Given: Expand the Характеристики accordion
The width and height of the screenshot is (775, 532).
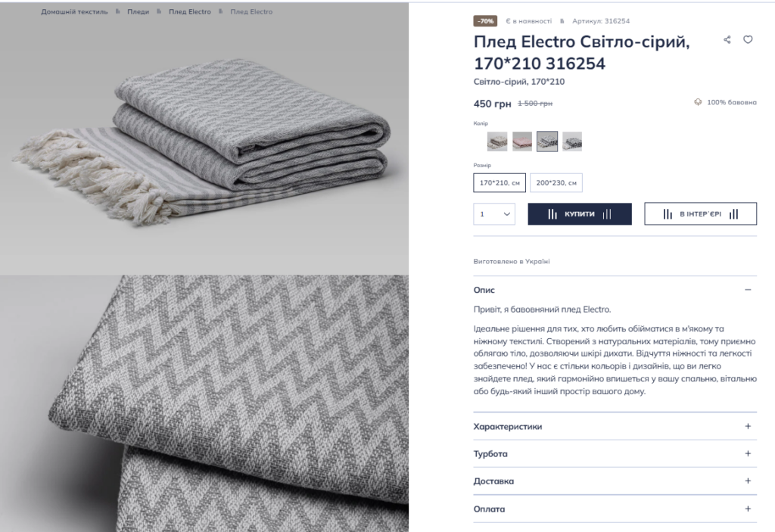Looking at the screenshot, I should [615, 426].
